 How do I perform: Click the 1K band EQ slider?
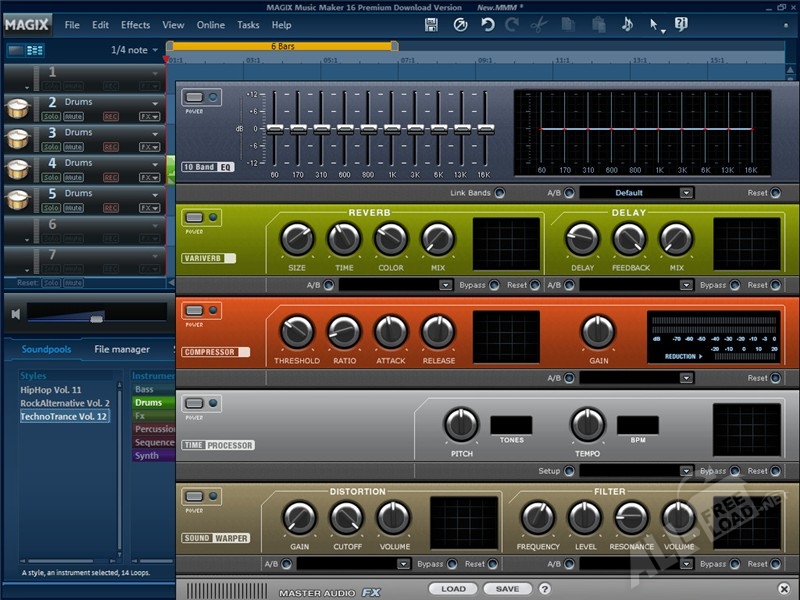coord(391,129)
